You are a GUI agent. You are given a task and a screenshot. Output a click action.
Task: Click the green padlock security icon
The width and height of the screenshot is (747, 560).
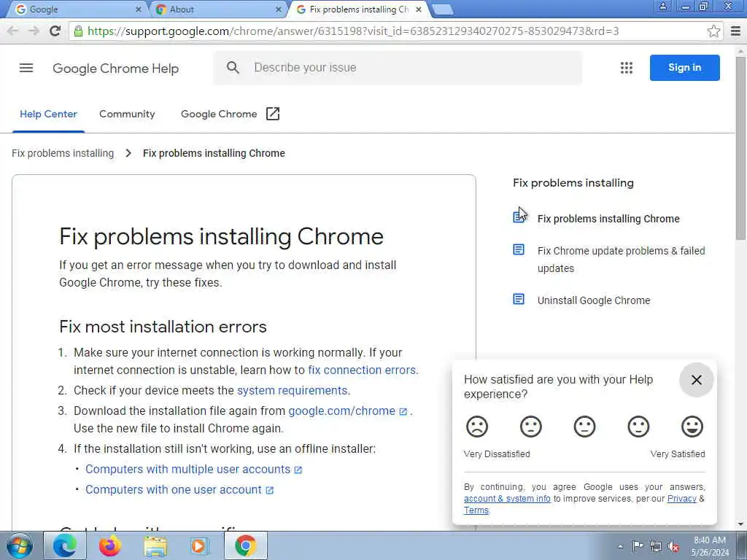78,31
